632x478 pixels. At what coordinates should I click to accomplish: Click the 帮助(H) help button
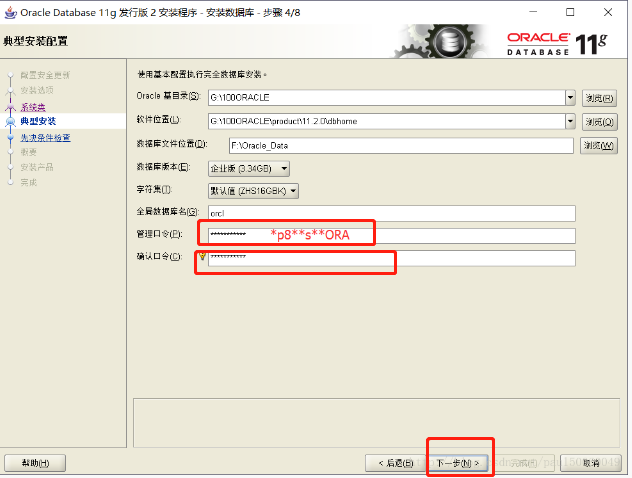click(x=35, y=463)
